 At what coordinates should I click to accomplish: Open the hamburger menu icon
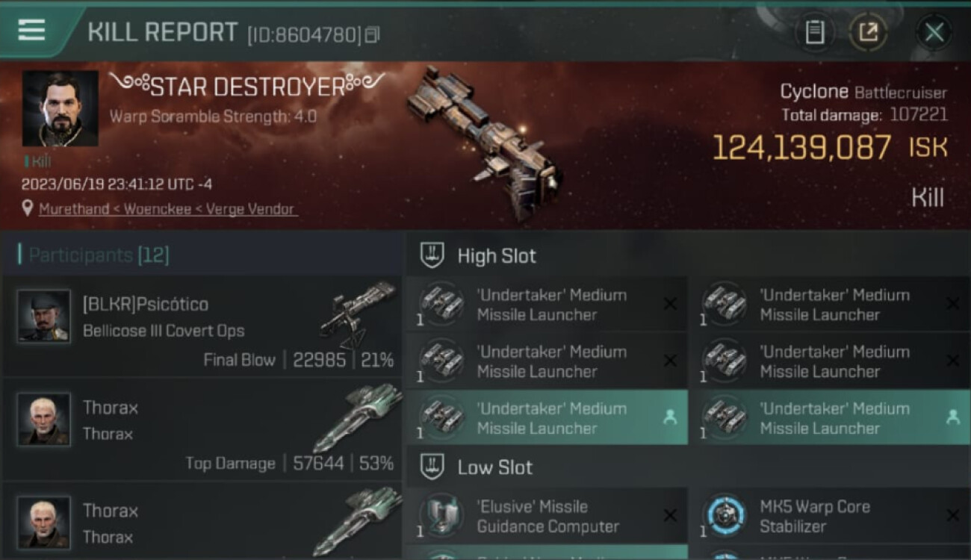coord(31,31)
